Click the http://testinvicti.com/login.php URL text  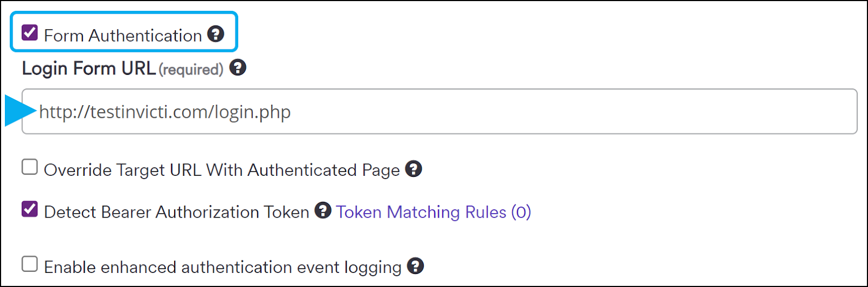pyautogui.click(x=165, y=112)
